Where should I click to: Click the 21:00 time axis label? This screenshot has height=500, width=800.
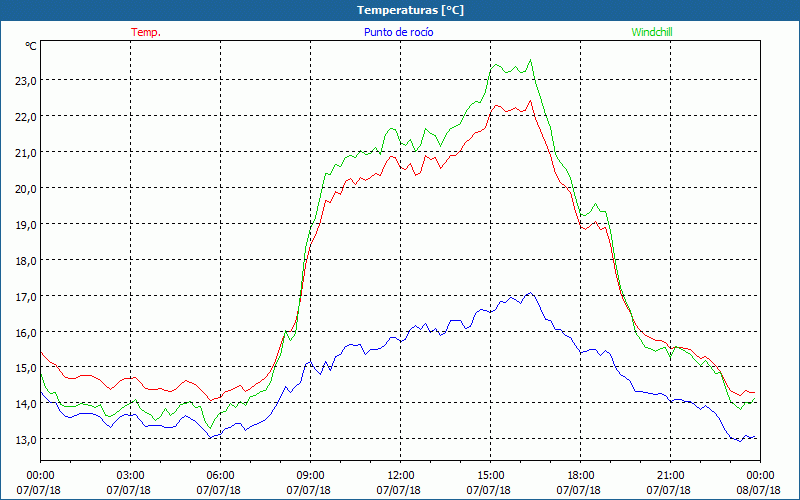click(670, 476)
